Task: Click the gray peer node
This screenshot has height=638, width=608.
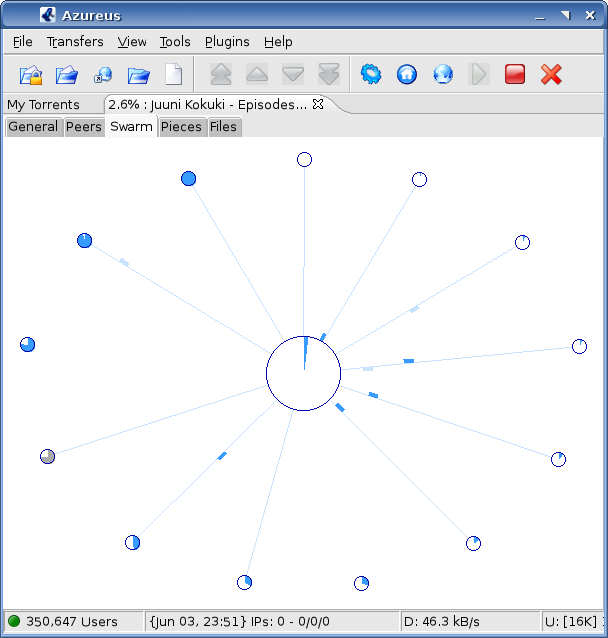Action: point(47,456)
